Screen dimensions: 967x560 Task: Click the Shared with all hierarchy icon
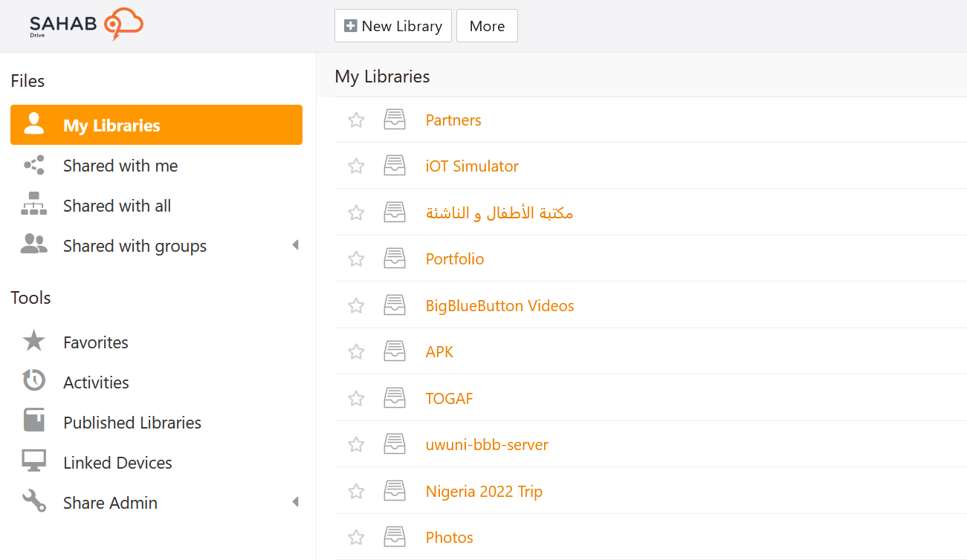click(34, 205)
